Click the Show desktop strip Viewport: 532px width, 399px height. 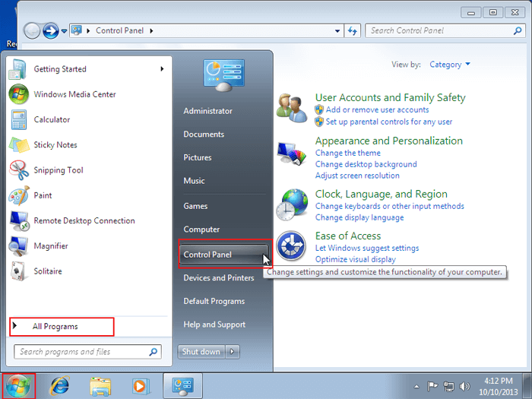[527, 386]
